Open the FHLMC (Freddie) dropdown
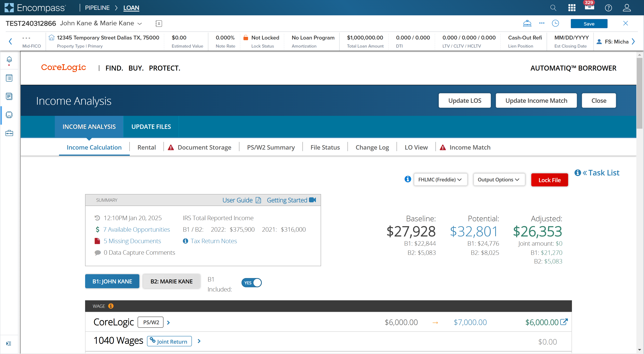The width and height of the screenshot is (644, 354). point(440,179)
